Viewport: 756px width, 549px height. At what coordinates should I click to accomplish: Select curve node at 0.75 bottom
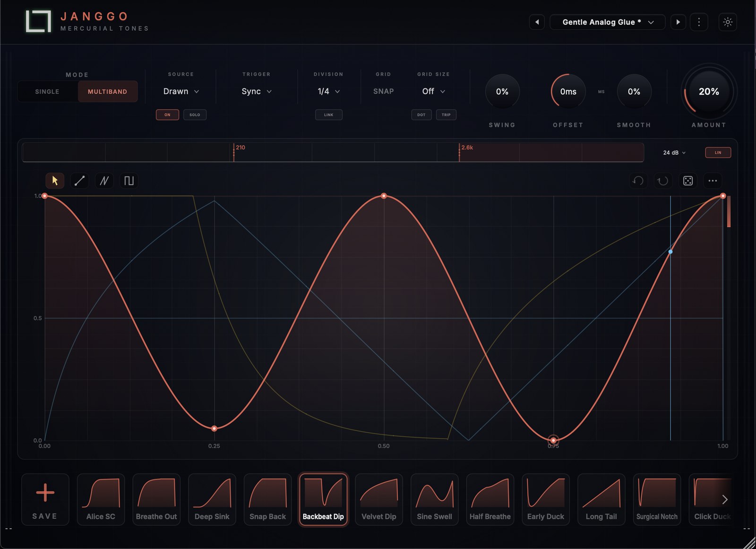coord(553,440)
